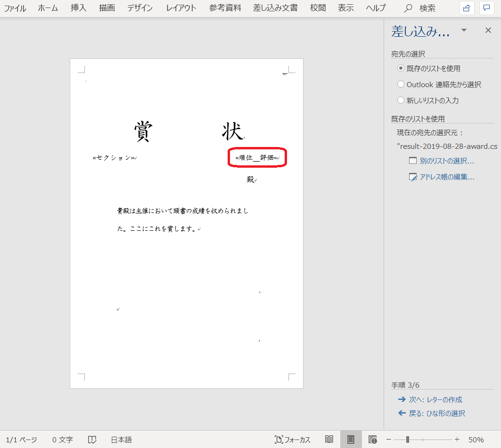The height and width of the screenshot is (448, 501).
Task: Open the proofing book icon in status bar
Action: [x=92, y=440]
